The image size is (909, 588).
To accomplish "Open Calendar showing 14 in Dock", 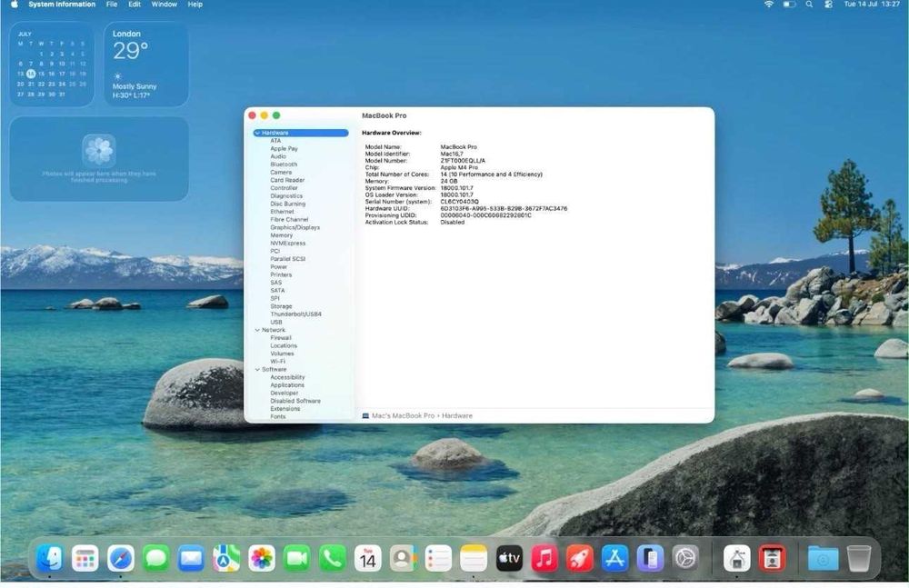I will 367,559.
